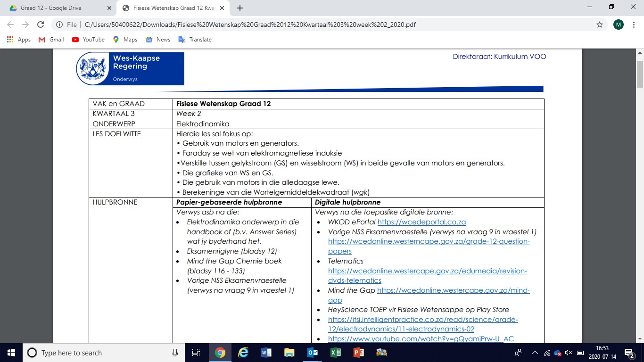Click the 'HULPBRONNE' label
Viewport: 644px width, 362px height.
tap(115, 202)
